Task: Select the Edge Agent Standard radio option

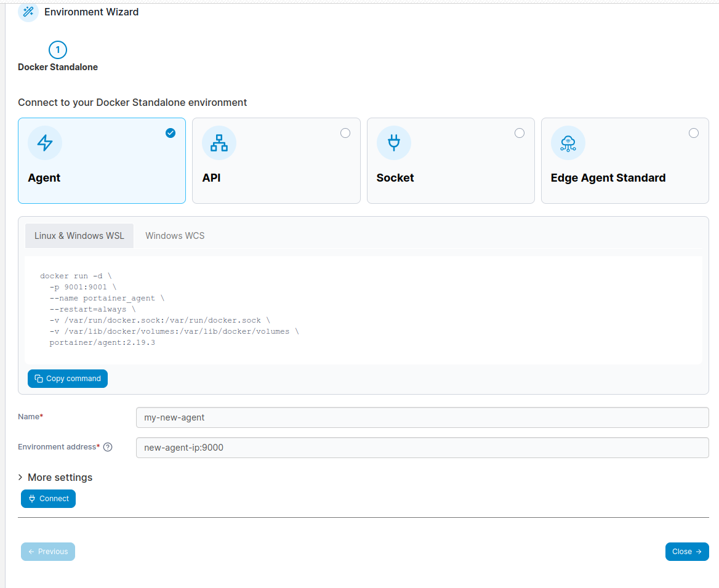Action: (694, 133)
